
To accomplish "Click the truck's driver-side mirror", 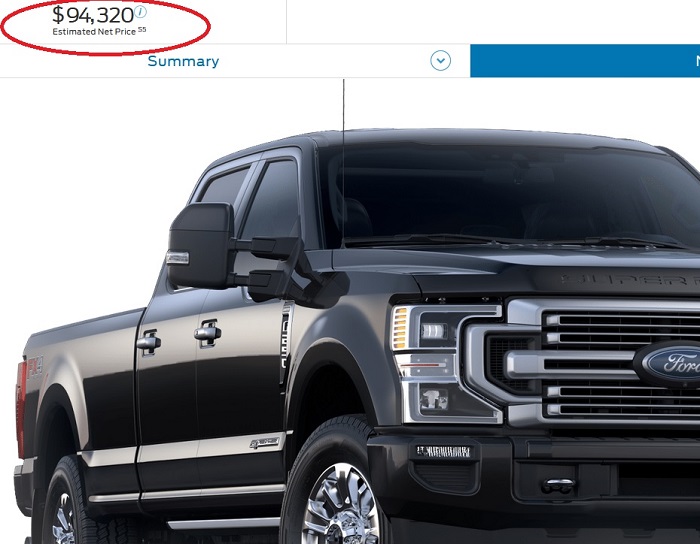I will coord(202,245).
